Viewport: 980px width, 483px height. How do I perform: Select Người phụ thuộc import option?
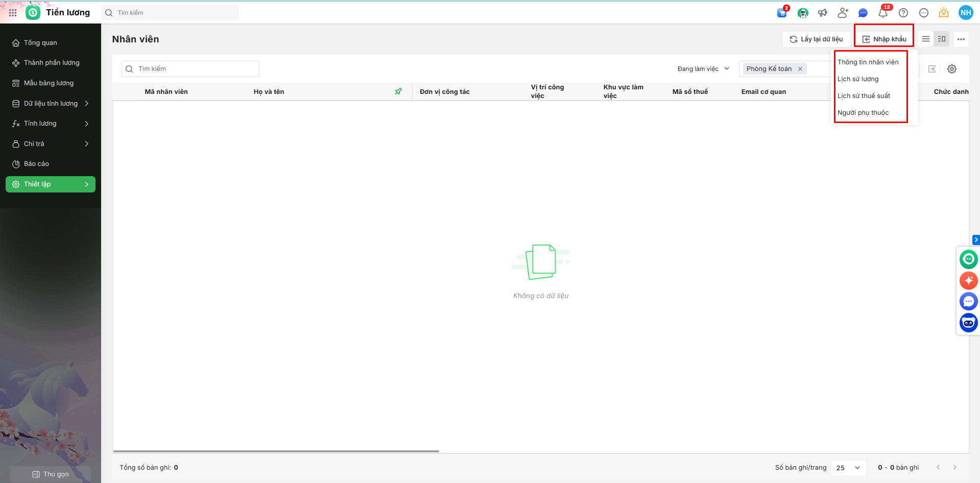tap(863, 113)
